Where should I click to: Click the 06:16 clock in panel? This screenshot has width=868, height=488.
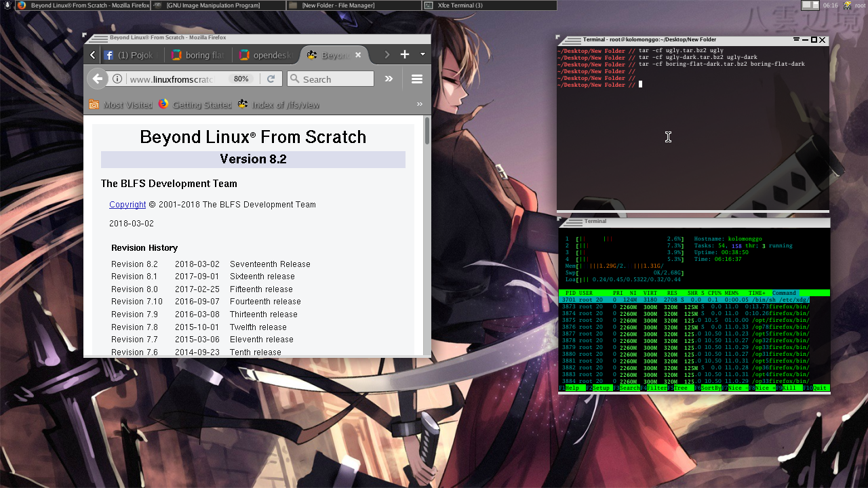830,5
